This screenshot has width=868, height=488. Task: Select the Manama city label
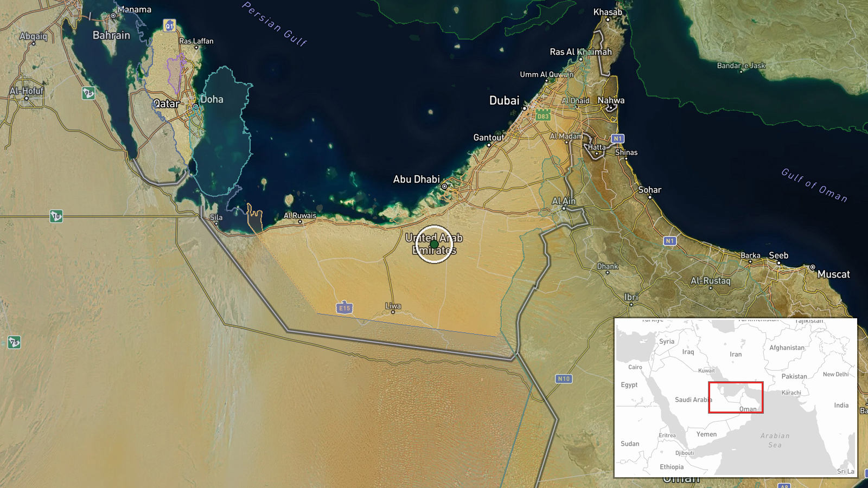(135, 10)
